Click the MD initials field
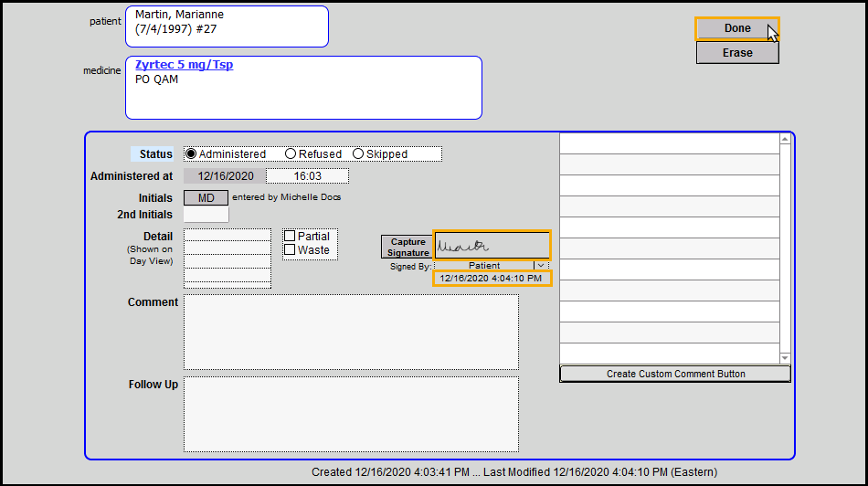Viewport: 868px width, 486px height. pyautogui.click(x=206, y=197)
